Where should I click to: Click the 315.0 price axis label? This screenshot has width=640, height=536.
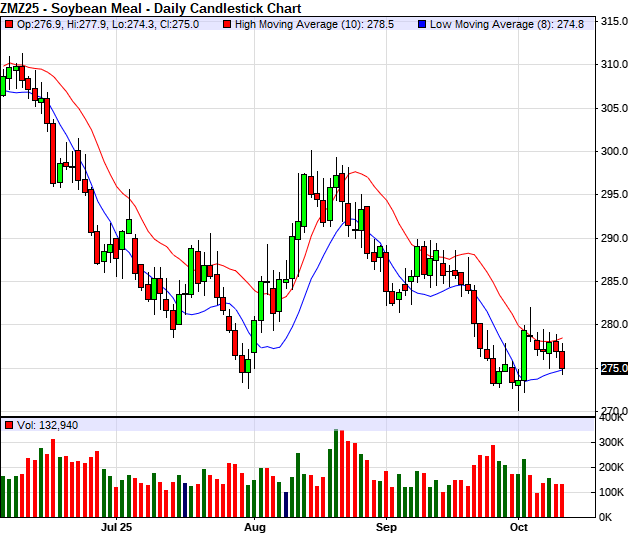pyautogui.click(x=613, y=21)
